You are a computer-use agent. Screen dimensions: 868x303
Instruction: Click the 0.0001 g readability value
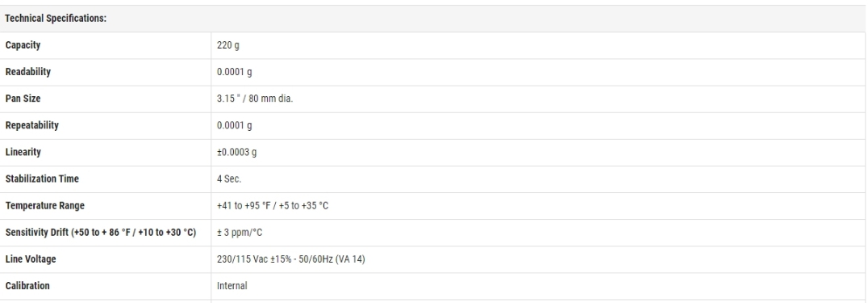coord(234,72)
